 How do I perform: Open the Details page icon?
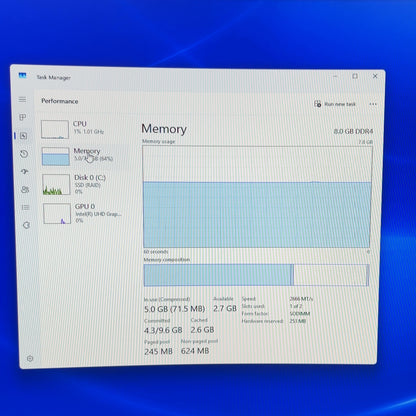[x=26, y=207]
